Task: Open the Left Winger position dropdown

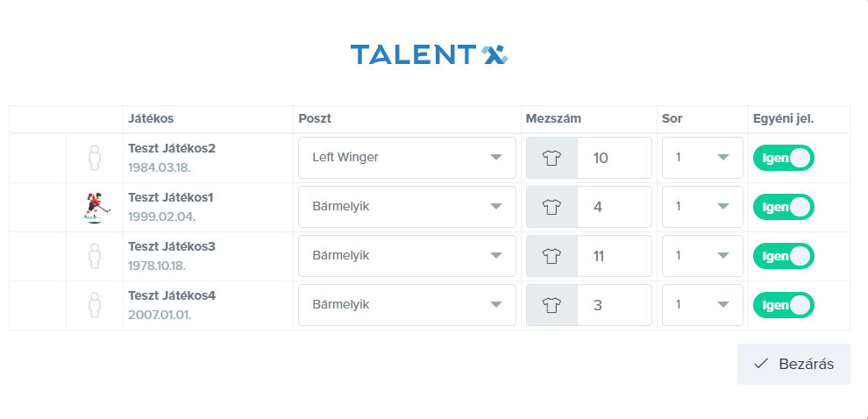Action: [407, 158]
